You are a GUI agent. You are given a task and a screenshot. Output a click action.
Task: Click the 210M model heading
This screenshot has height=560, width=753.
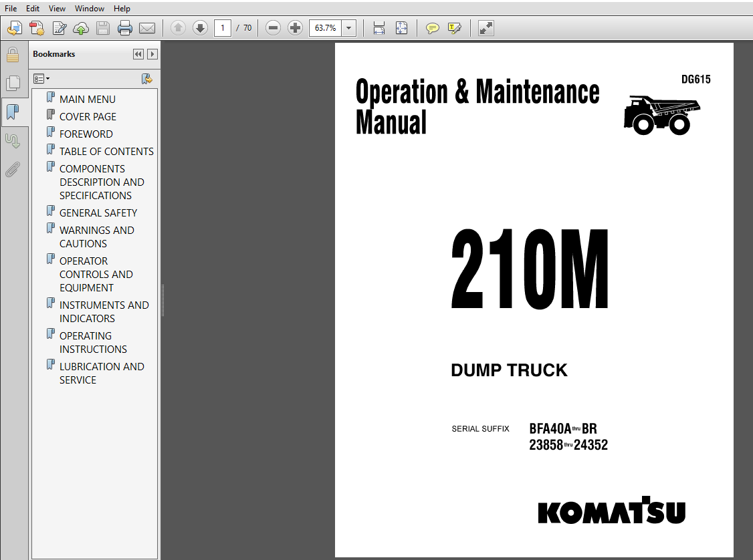click(530, 269)
